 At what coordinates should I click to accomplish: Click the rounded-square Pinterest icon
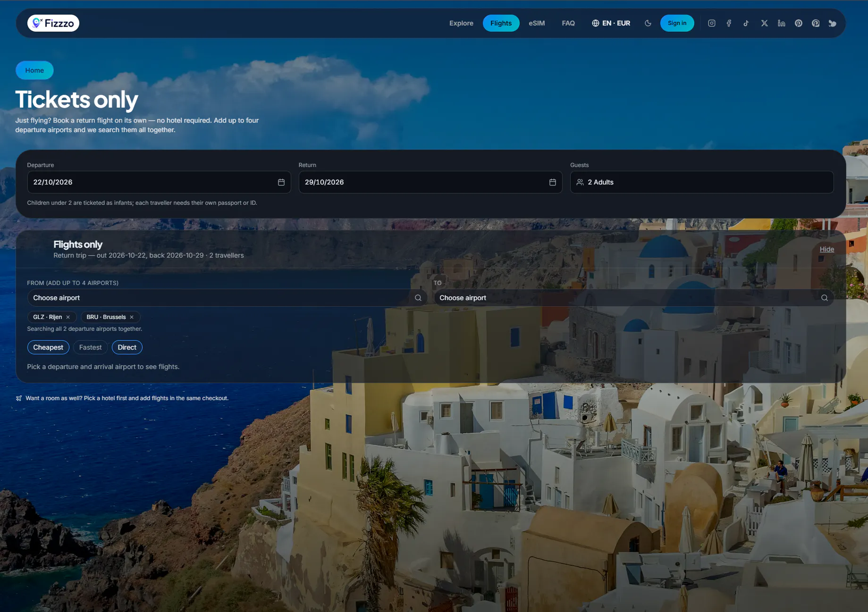[x=816, y=23]
